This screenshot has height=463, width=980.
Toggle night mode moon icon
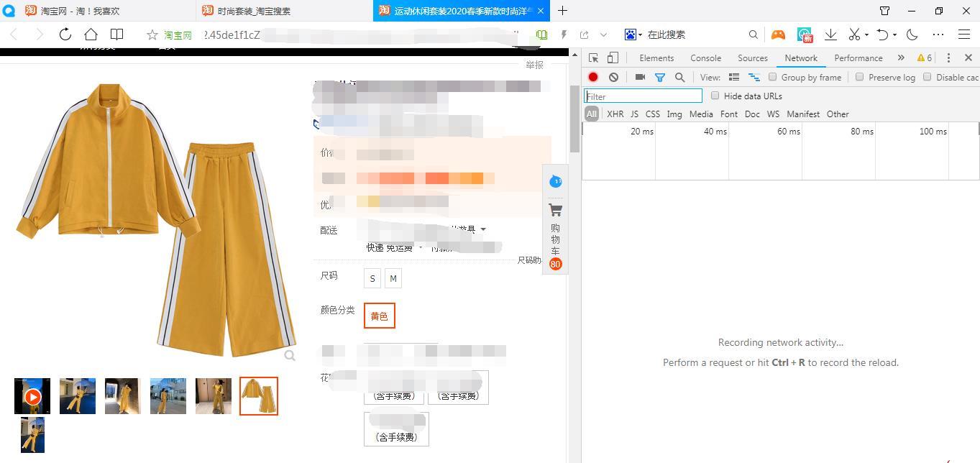pyautogui.click(x=912, y=35)
